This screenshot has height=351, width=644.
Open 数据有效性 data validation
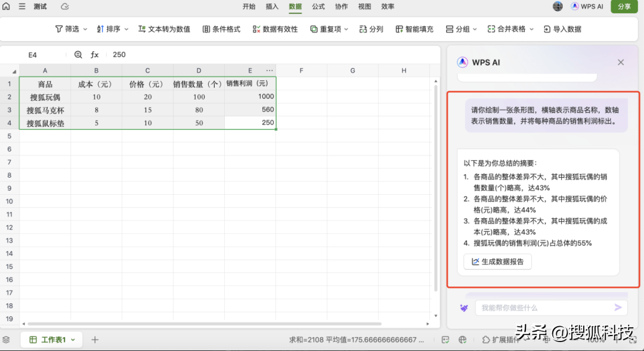(275, 29)
